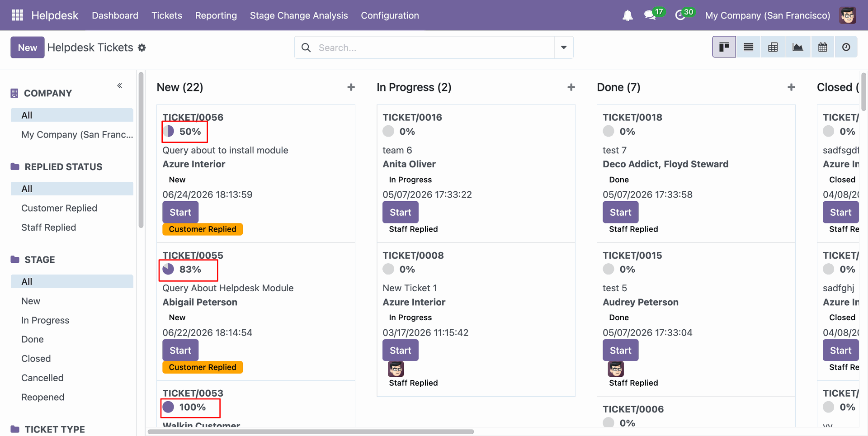Switch to the pivot table view icon

point(773,47)
